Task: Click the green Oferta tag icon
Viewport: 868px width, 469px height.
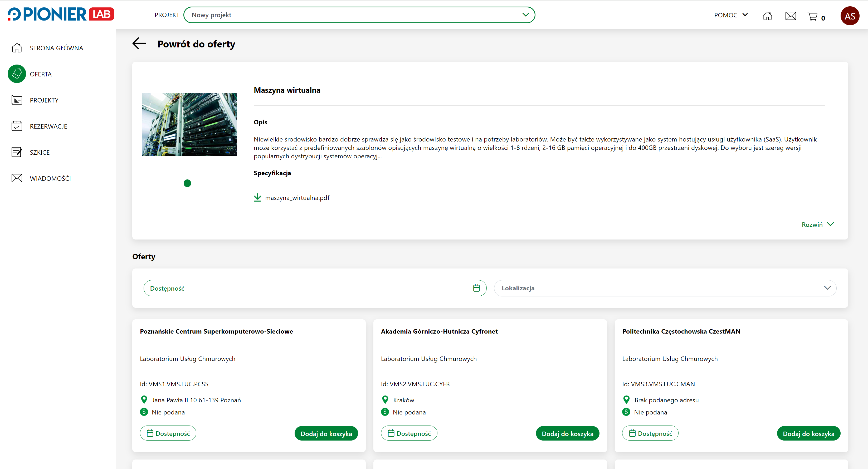Action: [x=17, y=74]
